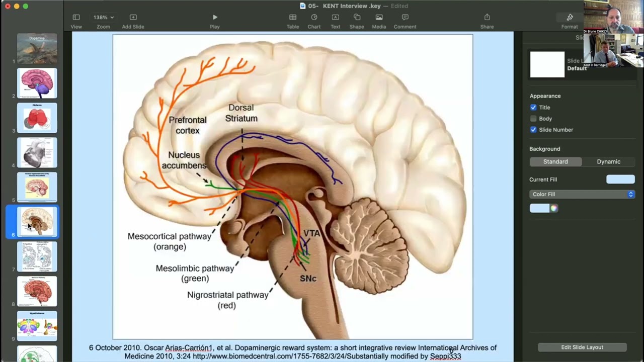Start the slideshow with Play

point(215,17)
